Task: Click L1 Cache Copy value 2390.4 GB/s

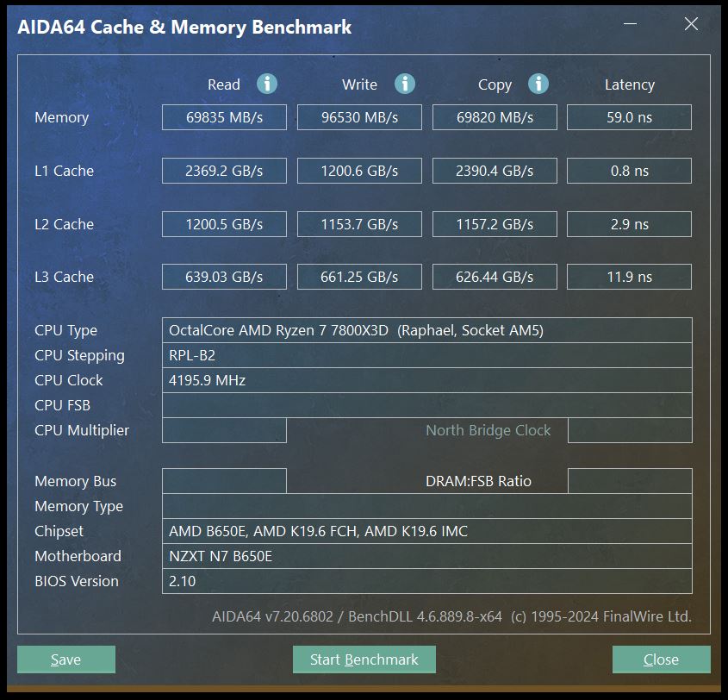Action: (x=495, y=171)
